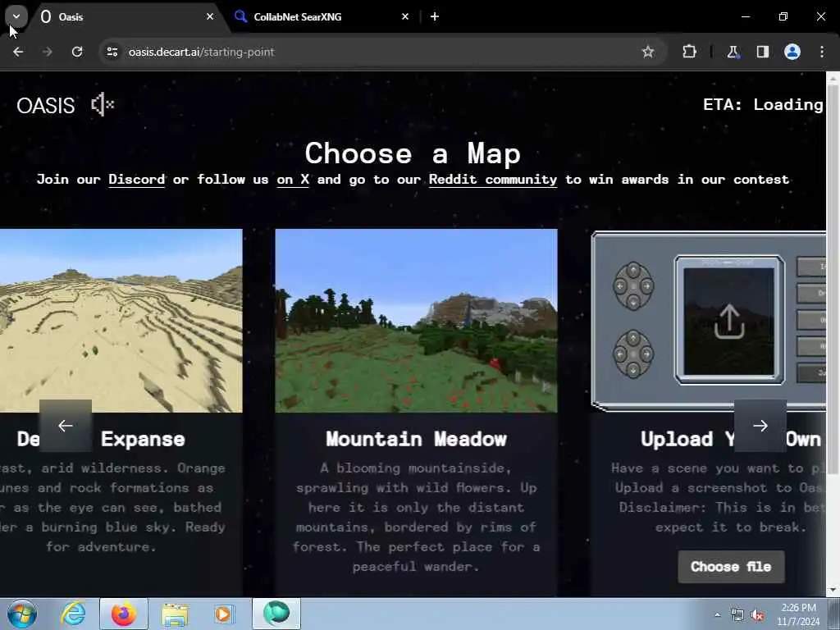Image resolution: width=840 pixels, height=630 pixels.
Task: Launch Internet Explorer from taskbar
Action: [73, 614]
